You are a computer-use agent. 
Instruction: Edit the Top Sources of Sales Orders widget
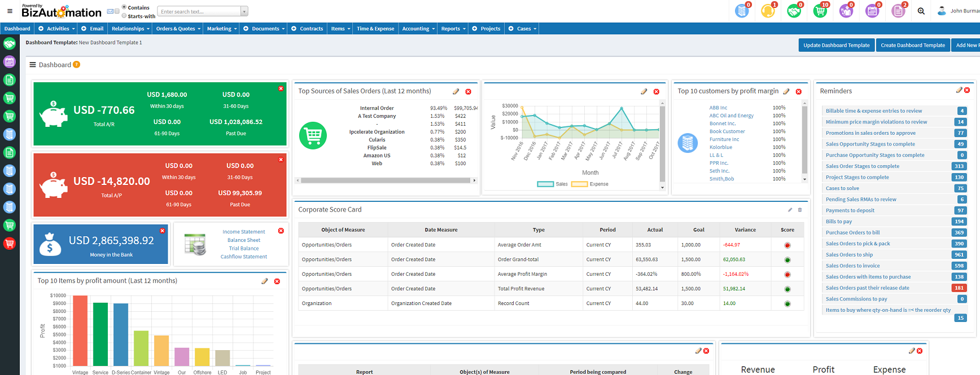pyautogui.click(x=456, y=91)
